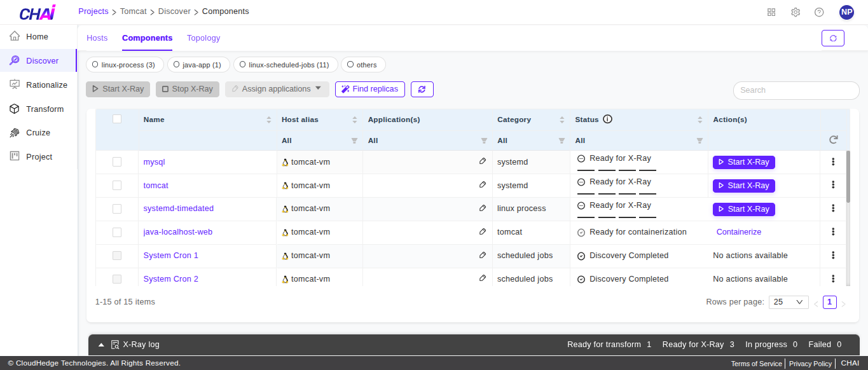Select the linux-process (3) filter chip

[125, 65]
